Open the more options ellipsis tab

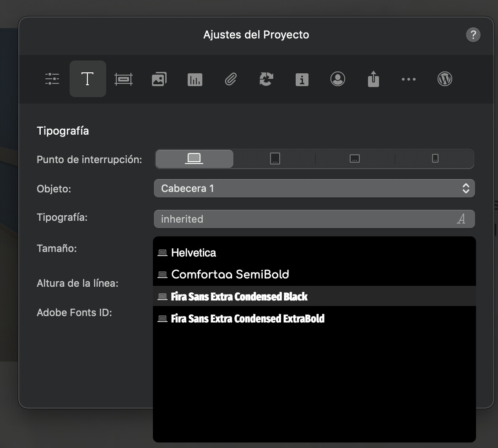(x=409, y=79)
